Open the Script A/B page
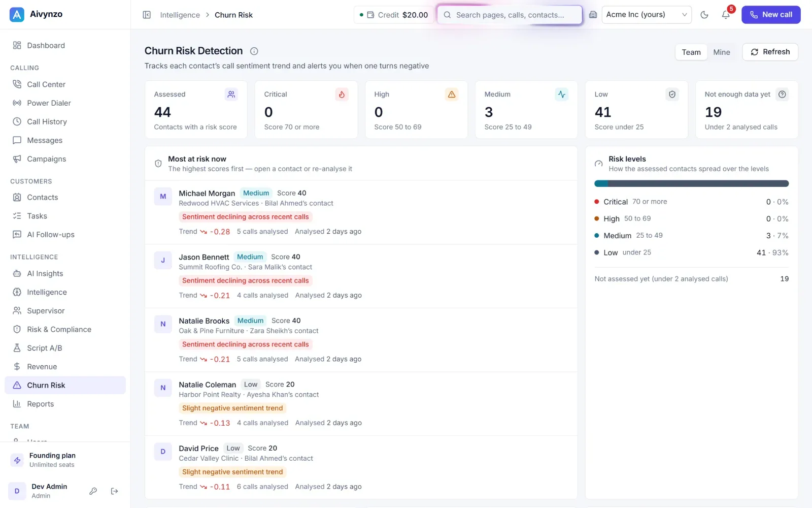 click(65, 348)
